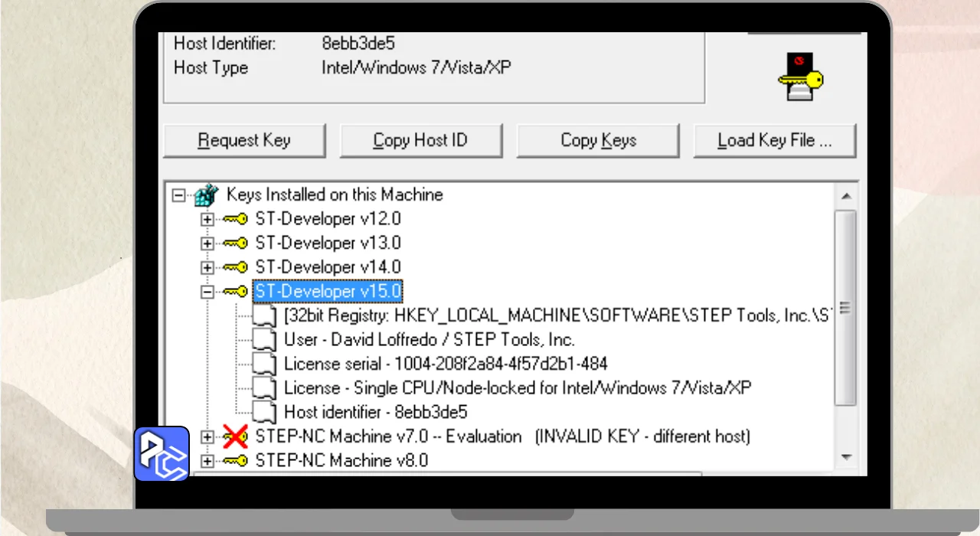
Task: Select the Keys Installed on this Machine label
Action: point(335,194)
